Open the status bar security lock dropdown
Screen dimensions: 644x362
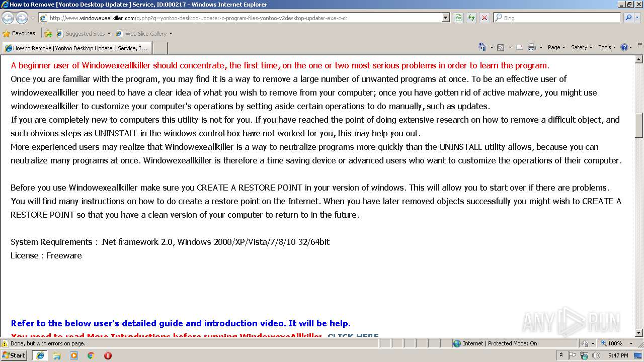[x=587, y=343]
